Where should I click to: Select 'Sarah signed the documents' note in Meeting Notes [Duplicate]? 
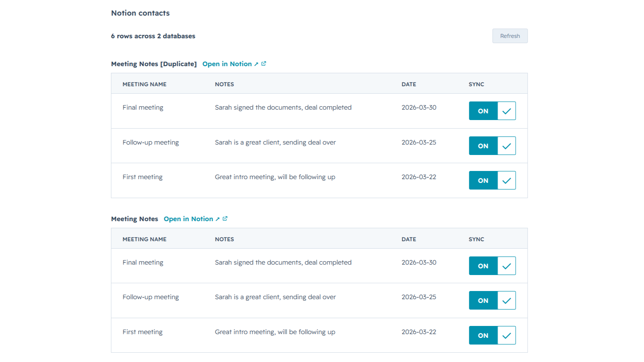tap(283, 107)
